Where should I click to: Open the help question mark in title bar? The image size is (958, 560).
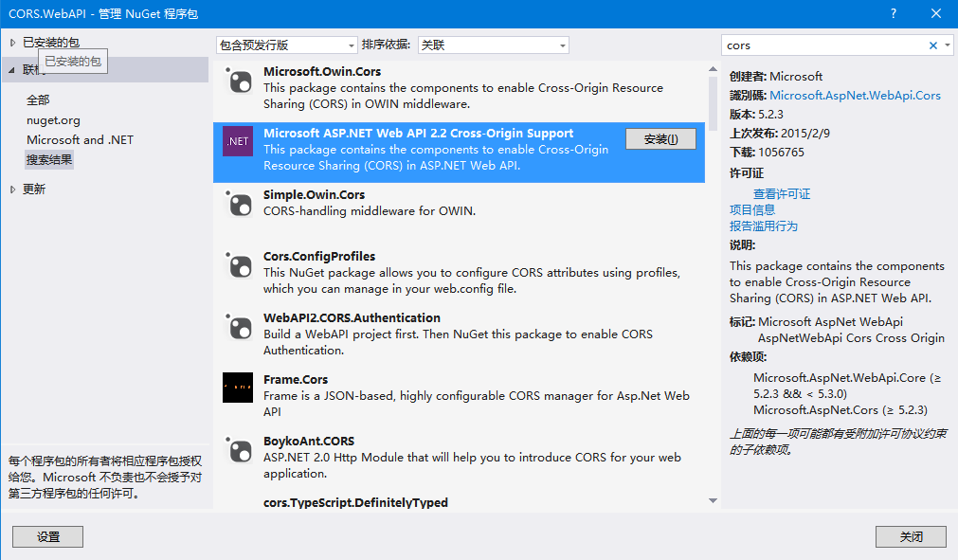tap(894, 13)
